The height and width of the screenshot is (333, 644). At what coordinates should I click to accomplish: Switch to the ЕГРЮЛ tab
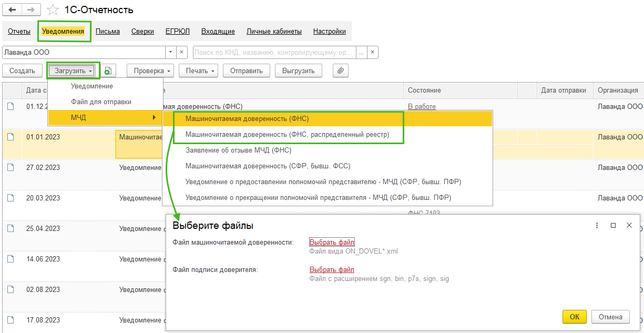click(178, 32)
